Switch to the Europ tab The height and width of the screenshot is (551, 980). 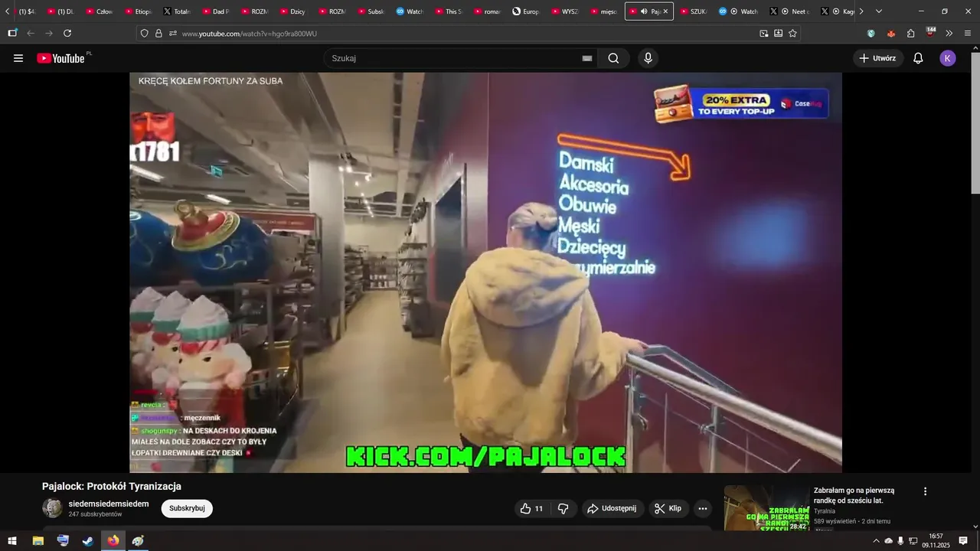point(526,11)
